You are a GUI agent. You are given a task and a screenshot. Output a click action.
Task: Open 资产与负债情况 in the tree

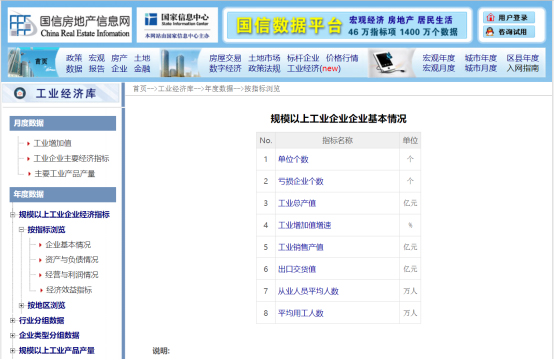tap(72, 260)
